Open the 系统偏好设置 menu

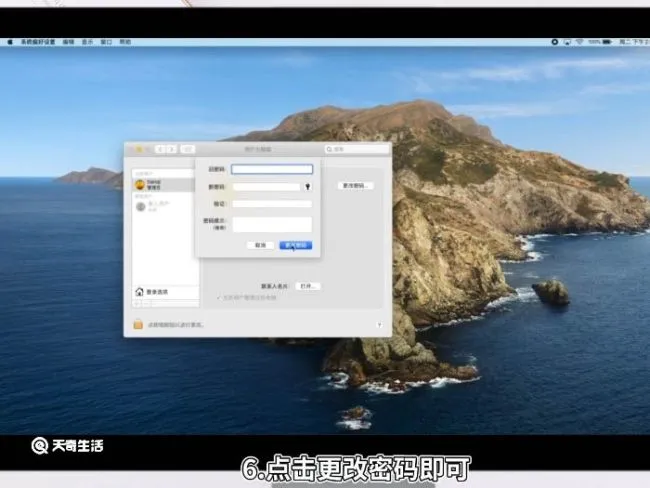click(x=38, y=42)
